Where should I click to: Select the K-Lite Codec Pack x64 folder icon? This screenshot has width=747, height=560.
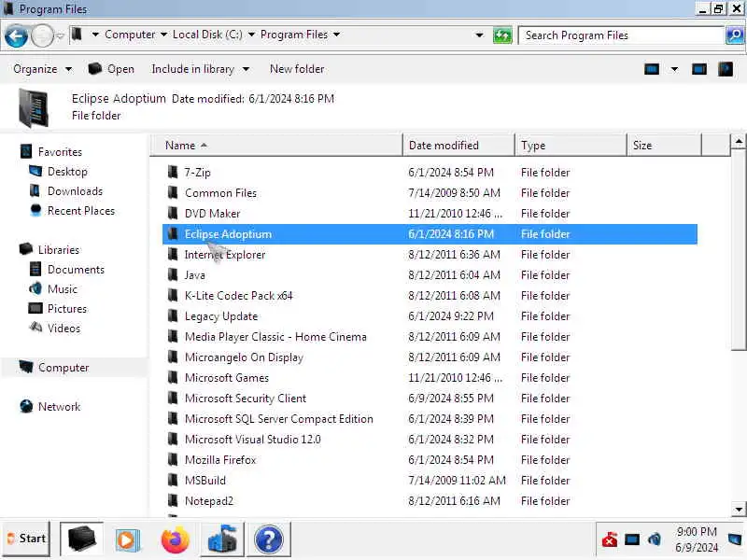click(173, 295)
